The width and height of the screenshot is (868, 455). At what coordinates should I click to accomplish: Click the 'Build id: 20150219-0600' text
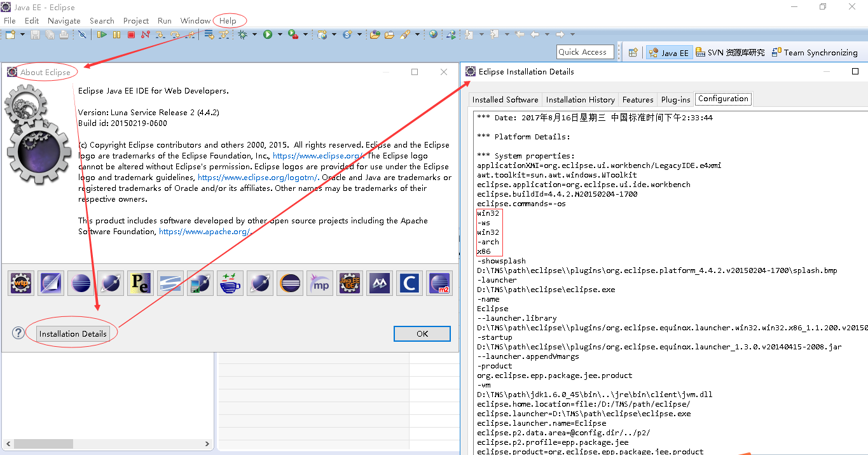click(x=123, y=123)
